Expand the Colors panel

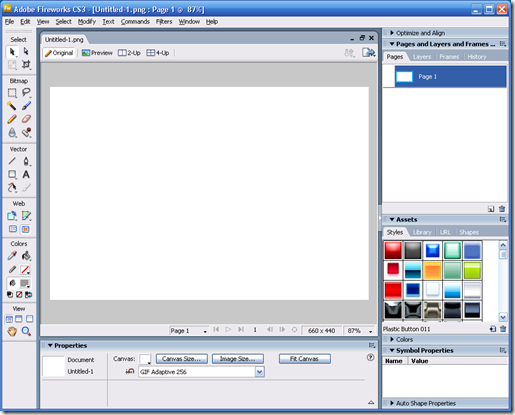click(392, 339)
